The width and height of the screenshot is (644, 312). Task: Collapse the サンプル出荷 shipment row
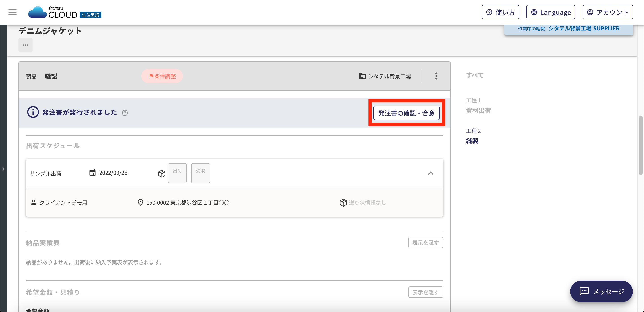(430, 173)
